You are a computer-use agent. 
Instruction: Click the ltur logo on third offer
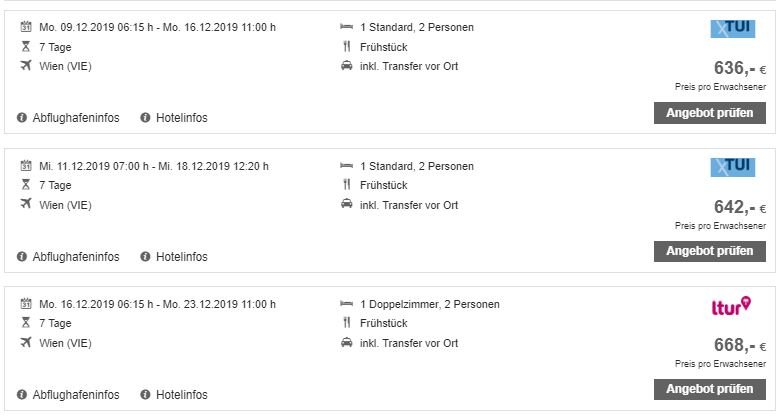coord(731,306)
